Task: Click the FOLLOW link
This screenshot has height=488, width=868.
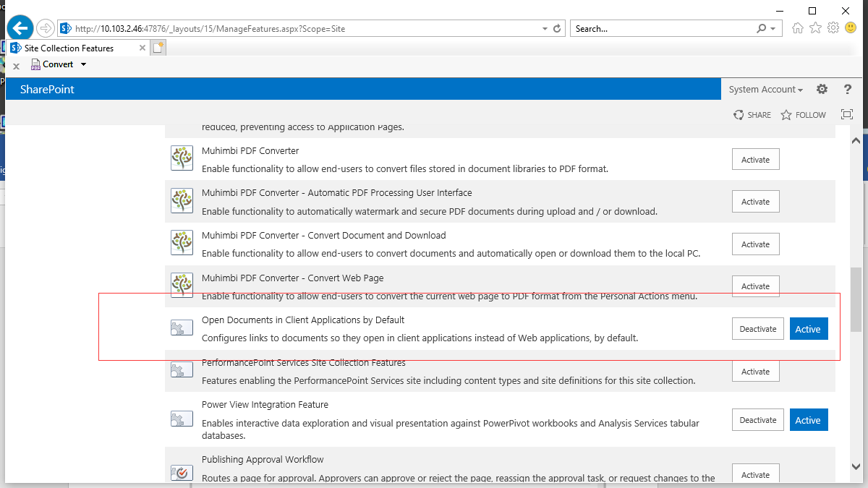Action: tap(803, 115)
